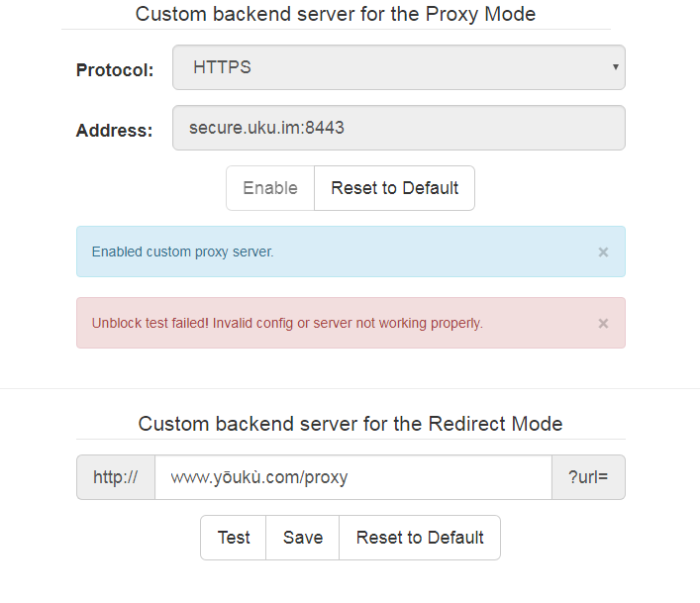Save the Redirect Mode server

click(x=303, y=538)
